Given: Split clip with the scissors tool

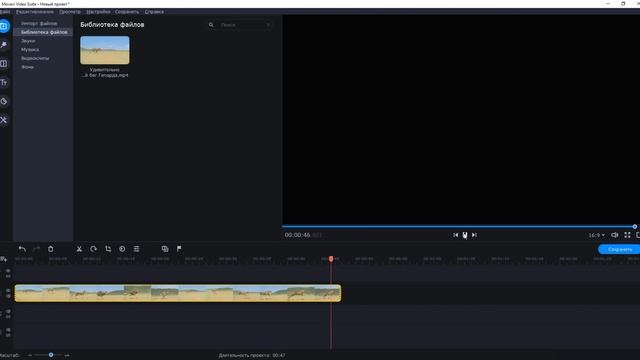Looking at the screenshot, I should (79, 249).
